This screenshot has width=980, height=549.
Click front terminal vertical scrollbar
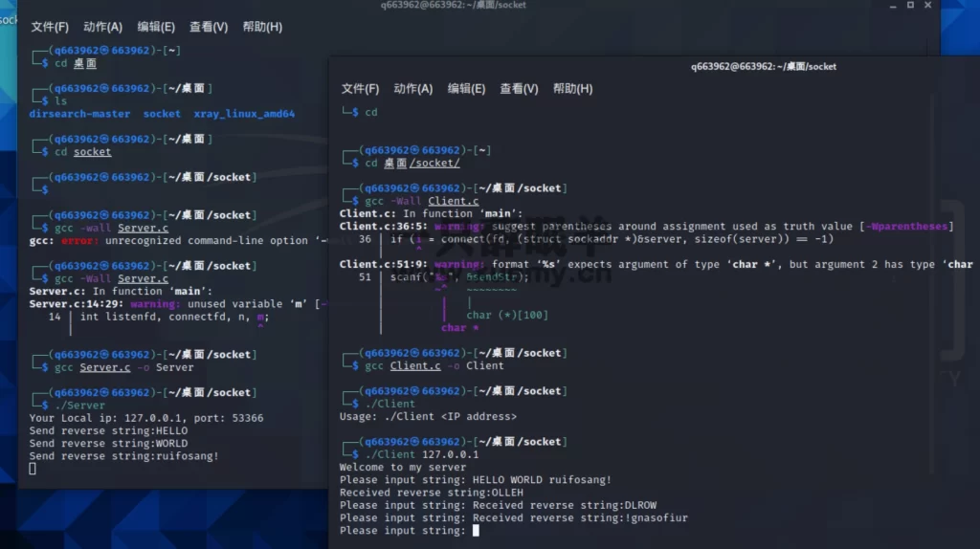[931, 284]
